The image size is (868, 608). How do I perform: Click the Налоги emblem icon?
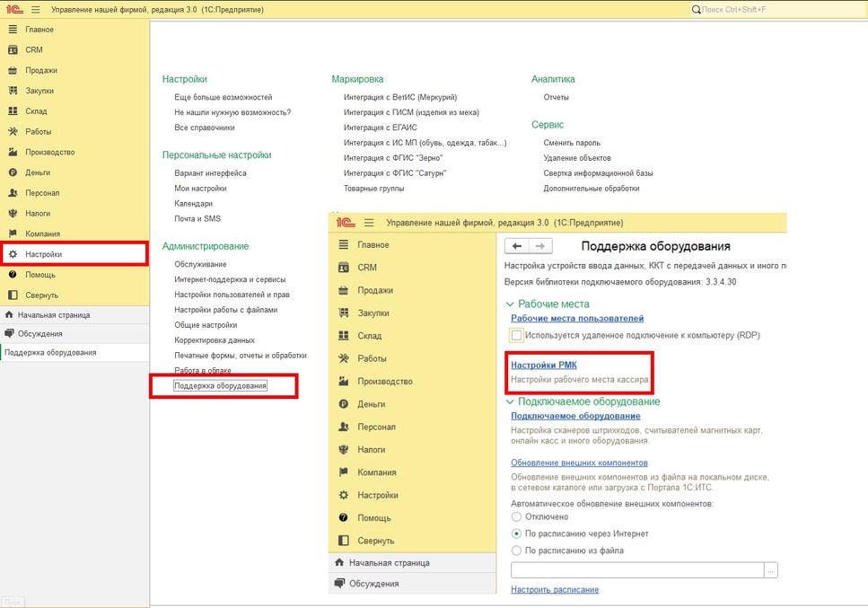(x=13, y=213)
